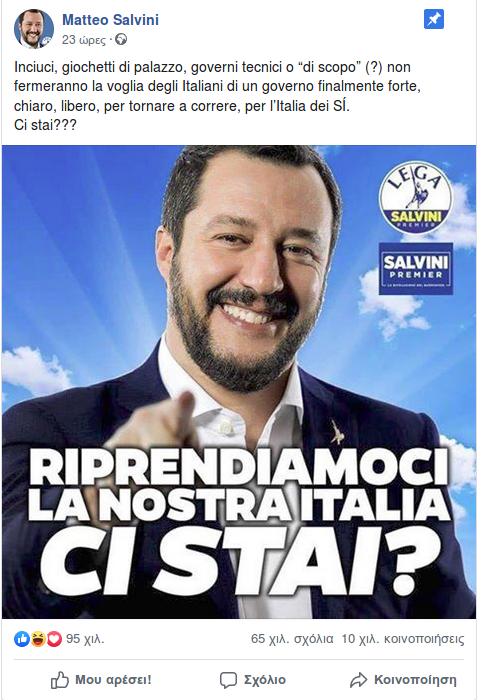Viewport: 486px width, 700px height.
Task: Click the laughing Haha reaction icon
Action: pyautogui.click(x=38, y=639)
